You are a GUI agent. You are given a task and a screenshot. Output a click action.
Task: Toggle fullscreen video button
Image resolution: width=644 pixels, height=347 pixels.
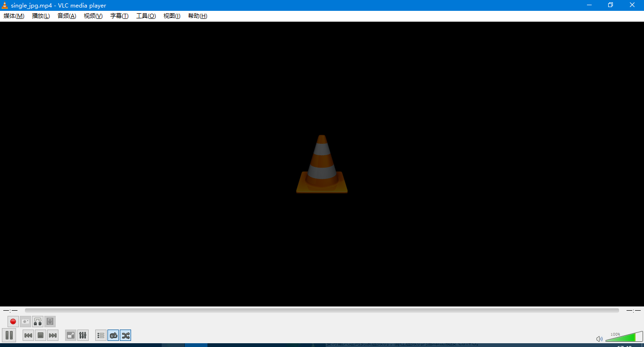pos(71,335)
